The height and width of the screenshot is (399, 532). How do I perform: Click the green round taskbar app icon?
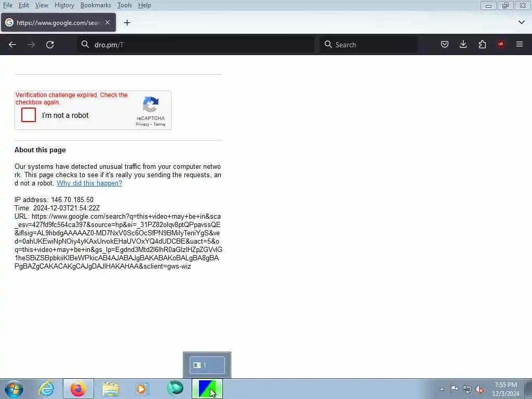(x=175, y=389)
